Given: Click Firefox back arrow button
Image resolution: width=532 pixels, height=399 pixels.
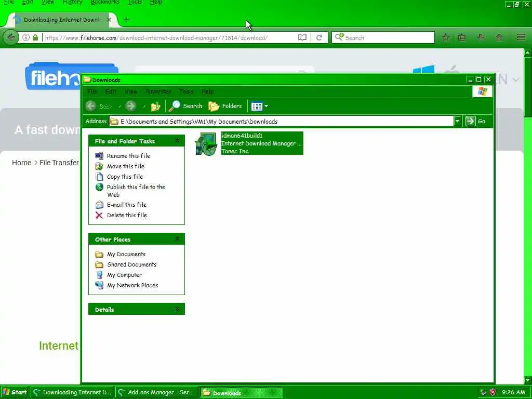Looking at the screenshot, I should click(11, 37).
